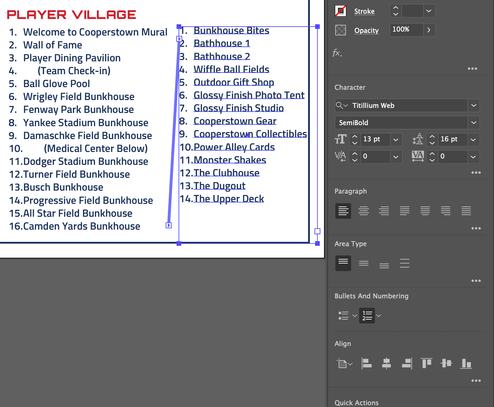Click the kerning icon
This screenshot has height=407, width=494.
[340, 156]
